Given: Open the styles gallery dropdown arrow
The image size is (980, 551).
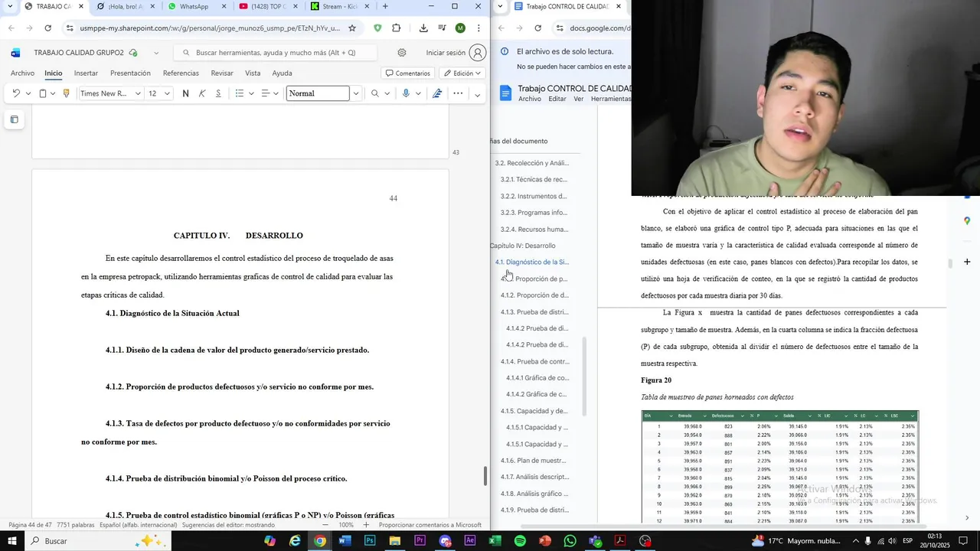Looking at the screenshot, I should click(355, 93).
